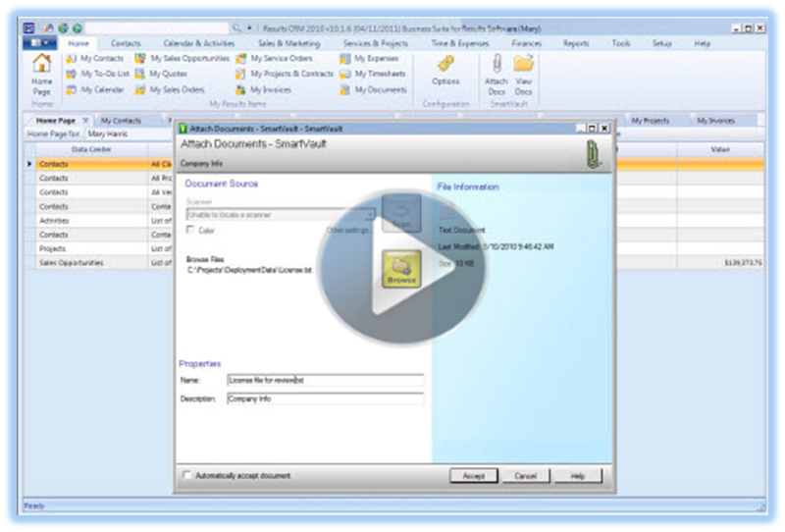Open Services & Projects tab
The image size is (785, 532).
[x=376, y=43]
